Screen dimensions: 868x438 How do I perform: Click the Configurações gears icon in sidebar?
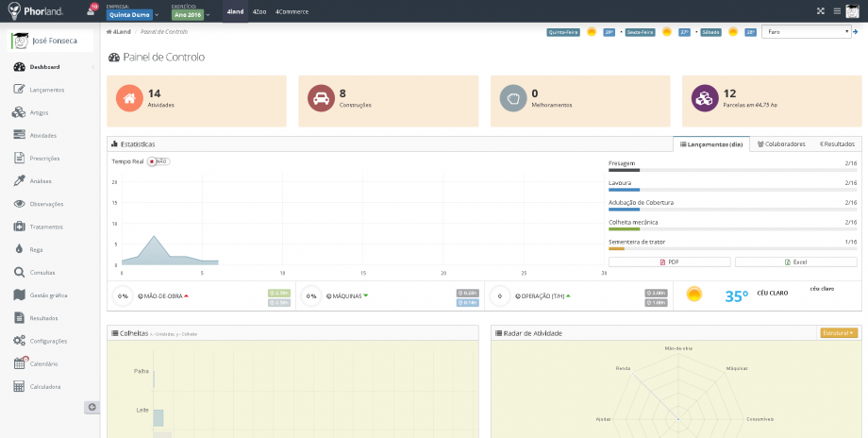coord(20,341)
